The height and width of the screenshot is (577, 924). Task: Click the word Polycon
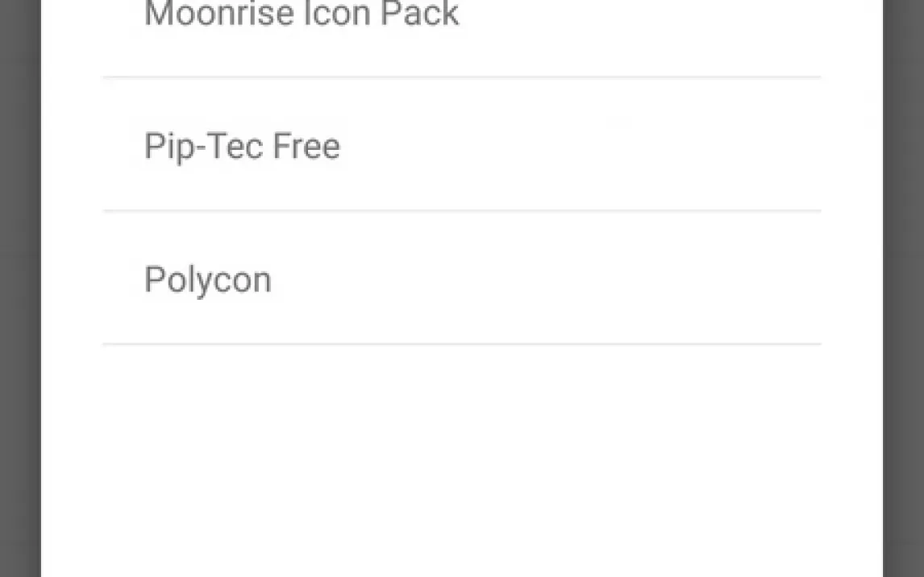click(208, 280)
